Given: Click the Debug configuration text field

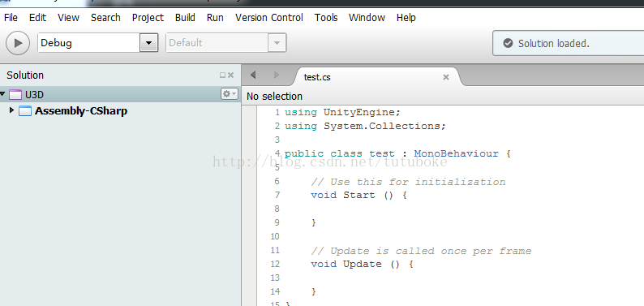Looking at the screenshot, I should click(x=88, y=43).
